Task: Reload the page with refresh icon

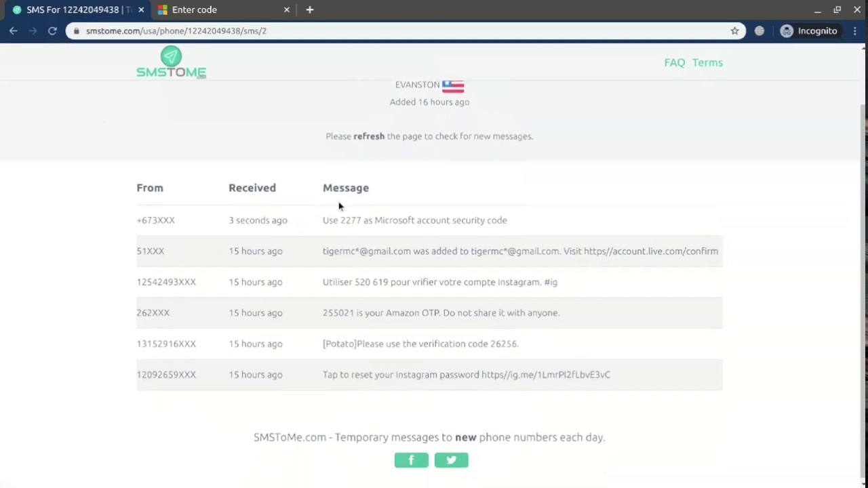Action: click(x=52, y=30)
